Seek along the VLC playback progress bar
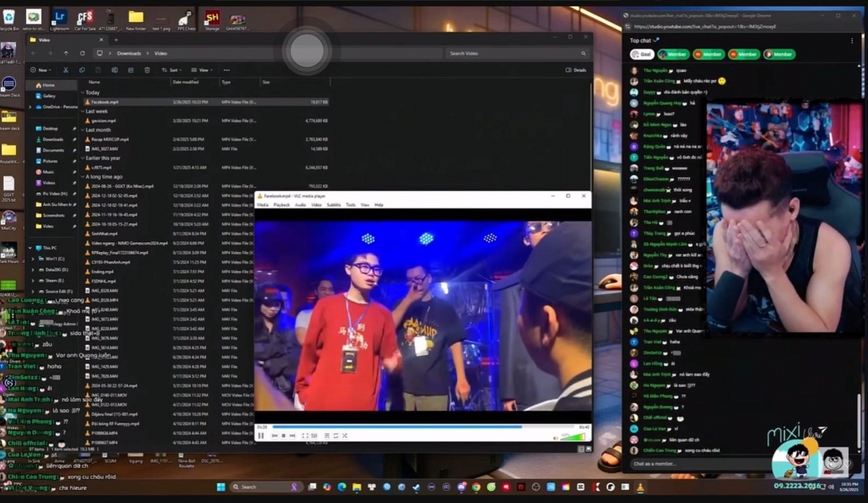This screenshot has height=503, width=868. pos(423,427)
